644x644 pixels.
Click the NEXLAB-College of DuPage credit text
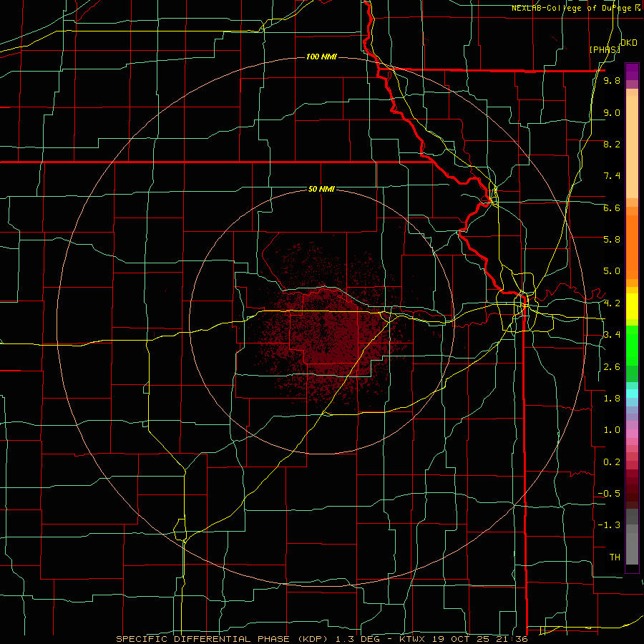tap(576, 8)
